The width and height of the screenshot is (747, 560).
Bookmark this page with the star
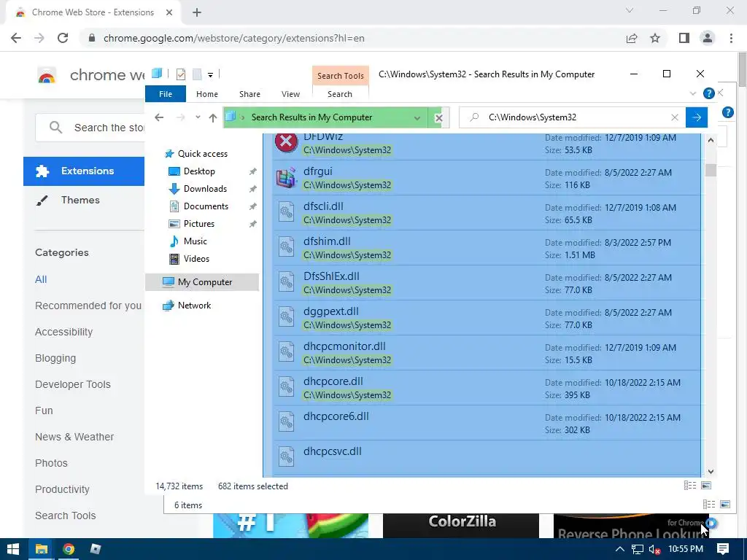click(x=655, y=38)
